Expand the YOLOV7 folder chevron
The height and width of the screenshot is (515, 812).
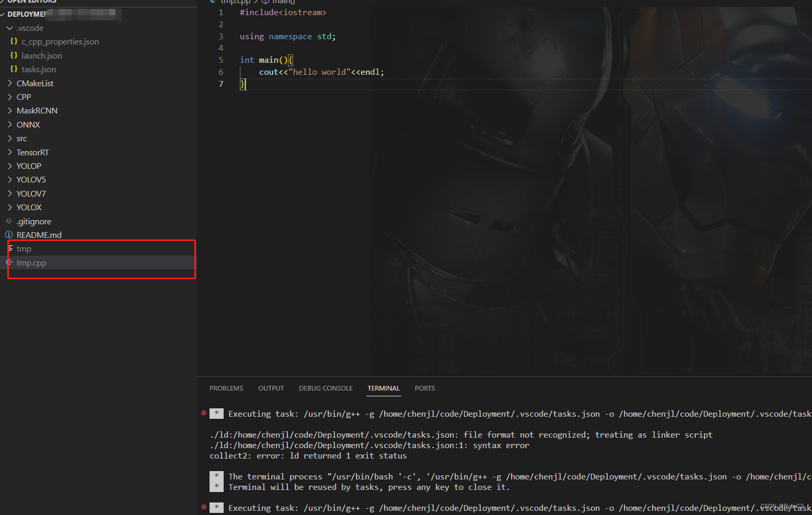click(x=9, y=193)
